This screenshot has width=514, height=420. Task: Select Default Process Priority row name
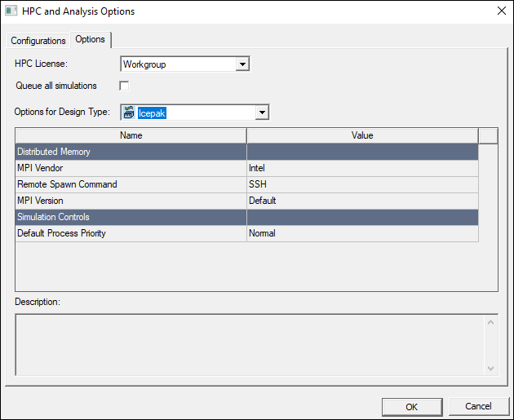131,233
